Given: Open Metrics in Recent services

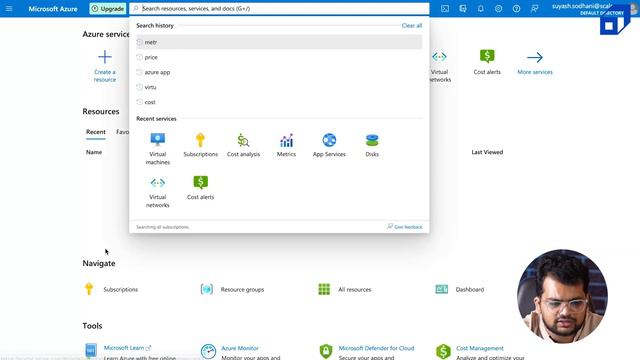Looking at the screenshot, I should point(286,145).
